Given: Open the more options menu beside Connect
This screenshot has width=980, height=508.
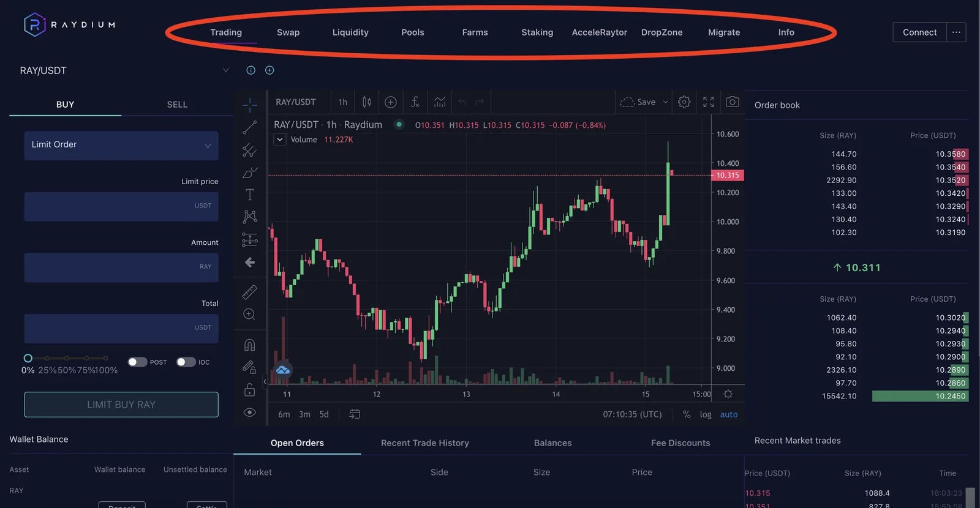Looking at the screenshot, I should (956, 32).
